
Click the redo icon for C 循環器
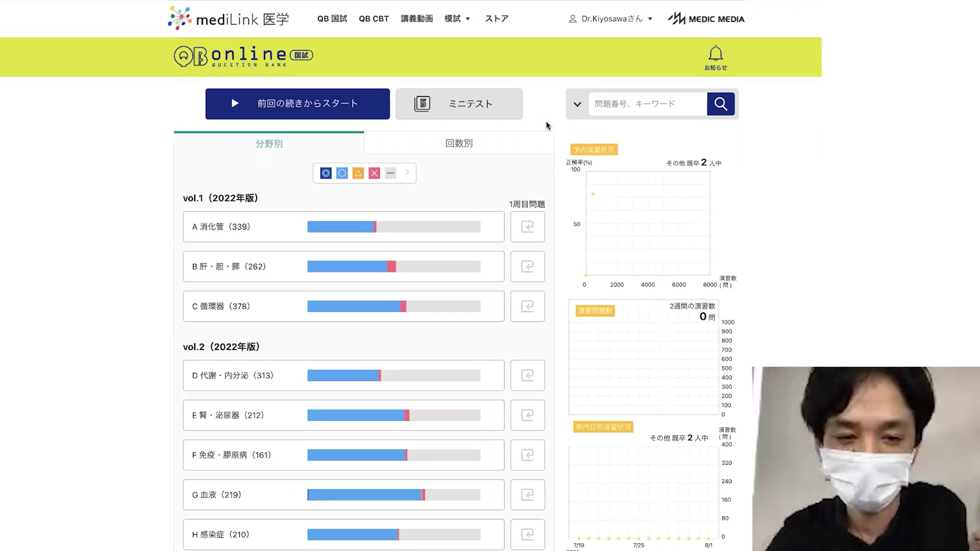tap(527, 307)
